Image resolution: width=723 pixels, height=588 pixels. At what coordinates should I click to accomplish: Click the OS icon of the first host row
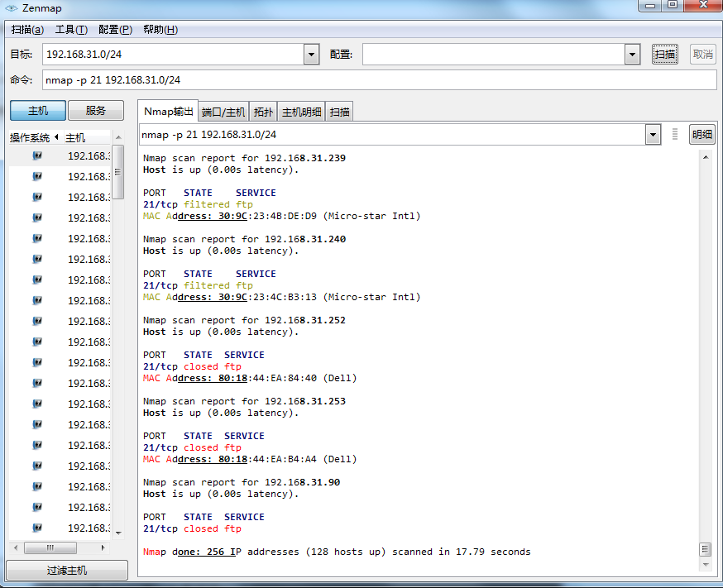[37, 155]
